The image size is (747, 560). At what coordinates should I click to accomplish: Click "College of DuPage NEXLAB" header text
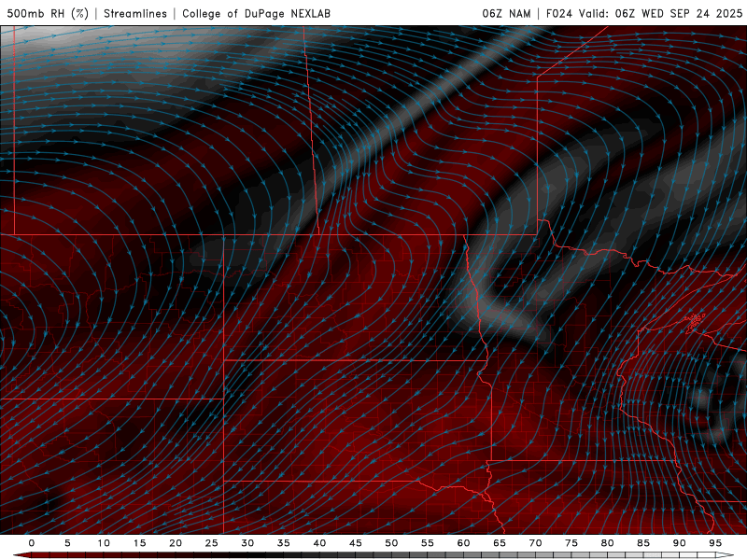click(256, 14)
